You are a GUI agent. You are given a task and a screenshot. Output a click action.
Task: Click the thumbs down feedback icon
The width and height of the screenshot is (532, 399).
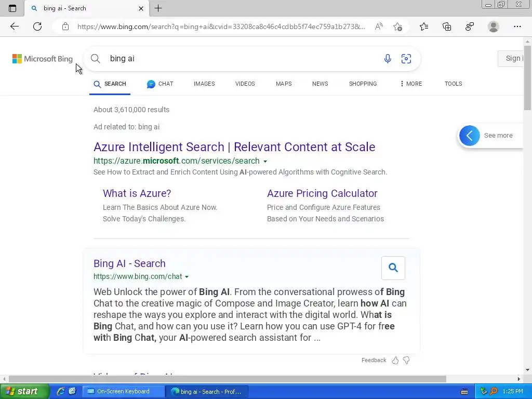point(406,360)
